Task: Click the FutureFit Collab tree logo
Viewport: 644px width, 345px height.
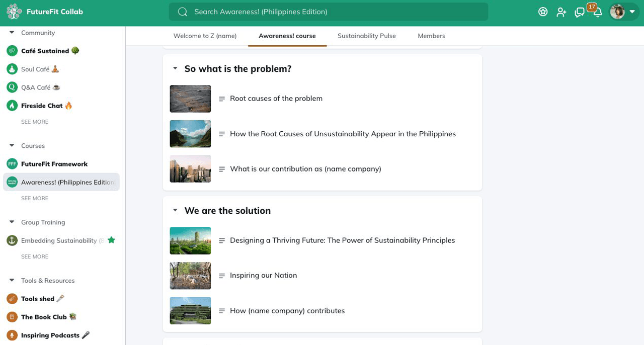Action: (x=14, y=12)
